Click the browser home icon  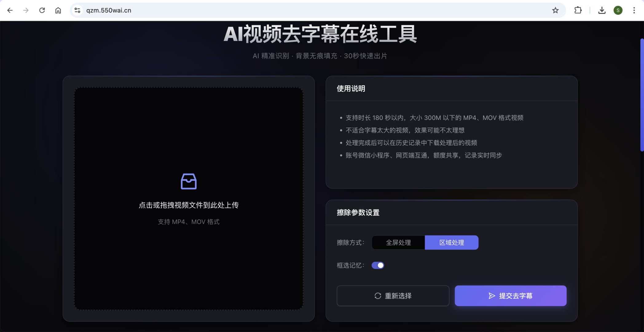(x=58, y=10)
